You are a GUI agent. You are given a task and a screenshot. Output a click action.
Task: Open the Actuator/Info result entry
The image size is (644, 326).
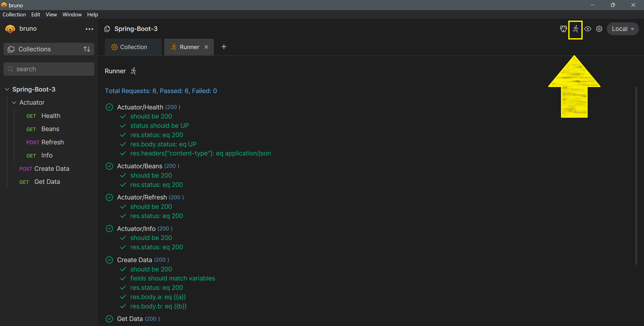(136, 229)
